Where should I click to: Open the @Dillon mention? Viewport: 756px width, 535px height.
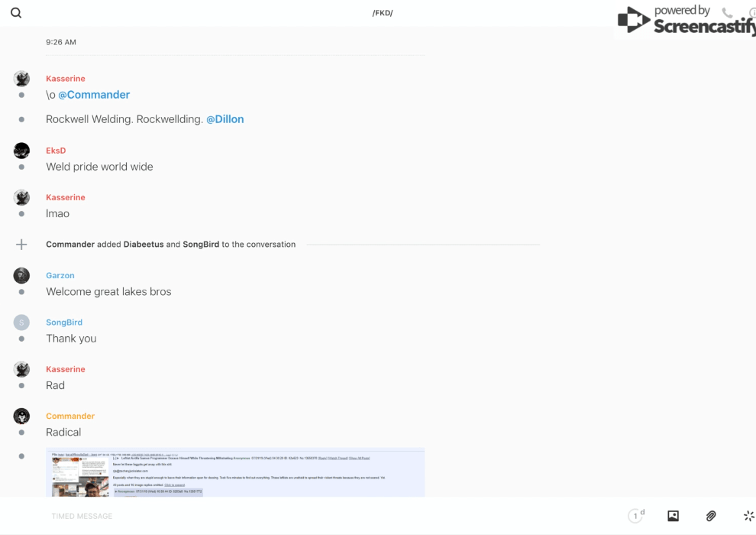[225, 119]
